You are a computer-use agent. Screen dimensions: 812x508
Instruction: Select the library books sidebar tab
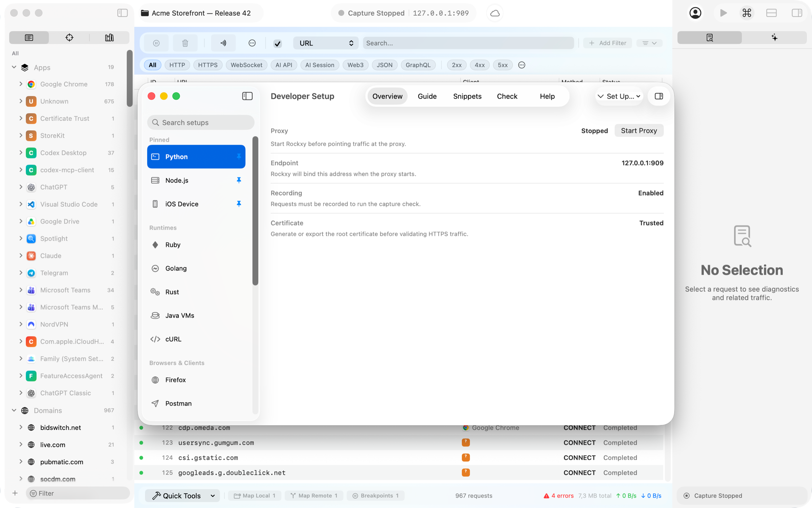pyautogui.click(x=109, y=37)
